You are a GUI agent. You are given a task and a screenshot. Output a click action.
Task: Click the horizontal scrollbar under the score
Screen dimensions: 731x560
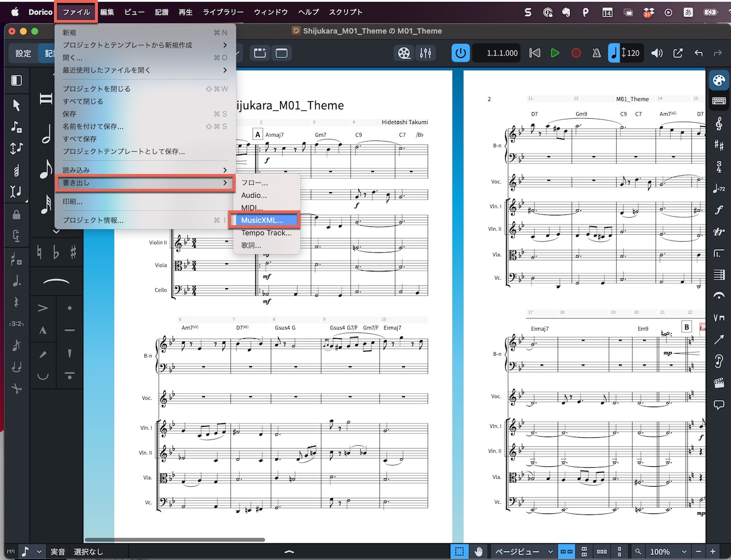point(175,540)
